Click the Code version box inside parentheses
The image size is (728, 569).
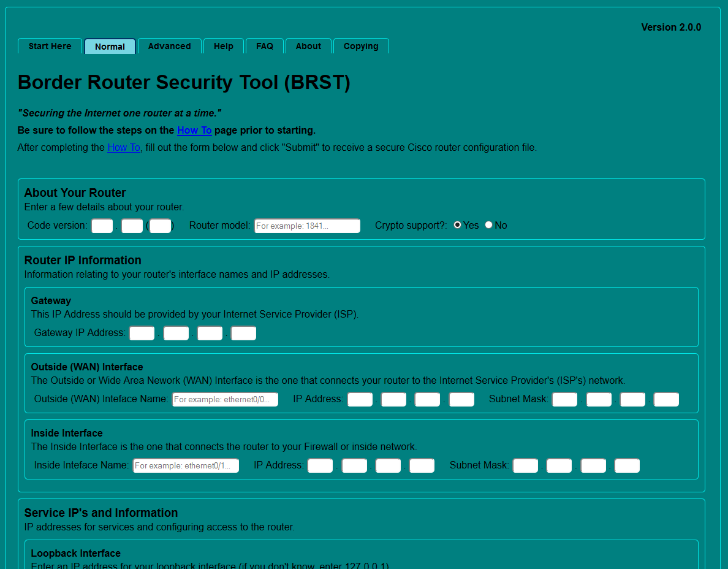tap(160, 226)
